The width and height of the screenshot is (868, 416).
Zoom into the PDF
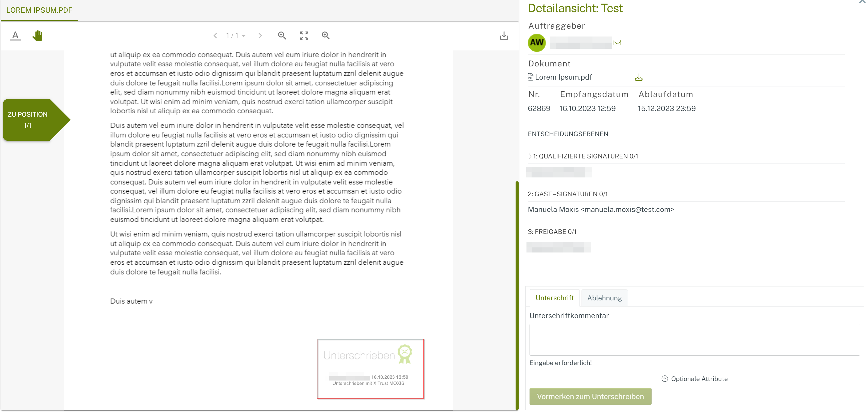[326, 35]
